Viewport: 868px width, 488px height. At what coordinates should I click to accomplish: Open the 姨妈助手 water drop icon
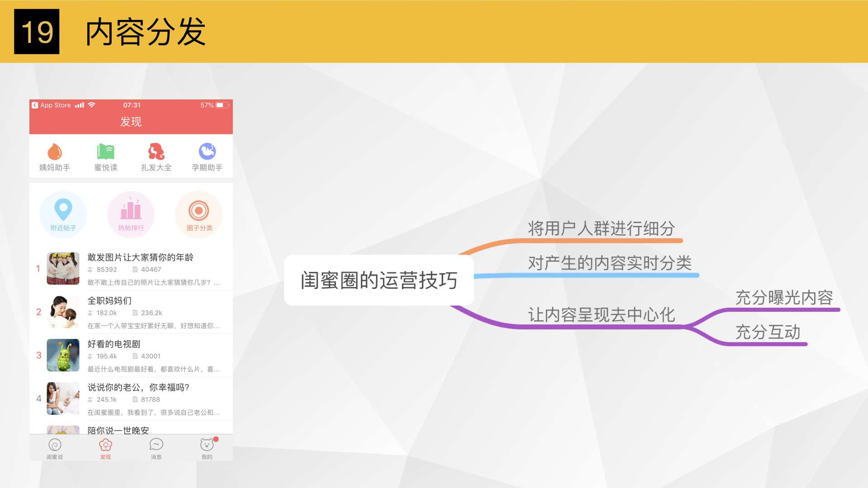click(x=55, y=152)
